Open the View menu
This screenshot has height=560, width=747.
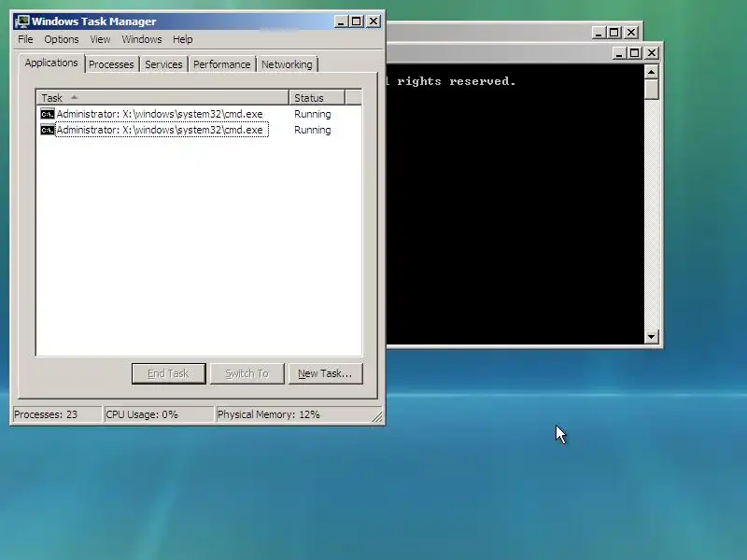pos(100,39)
